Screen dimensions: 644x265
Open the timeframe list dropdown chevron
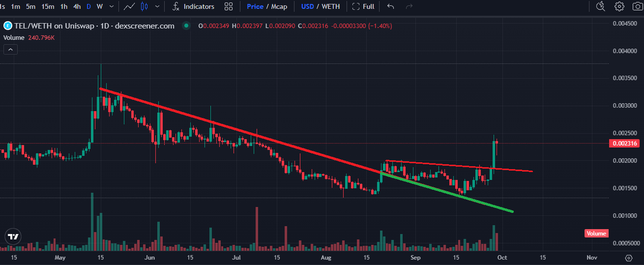(x=111, y=6)
